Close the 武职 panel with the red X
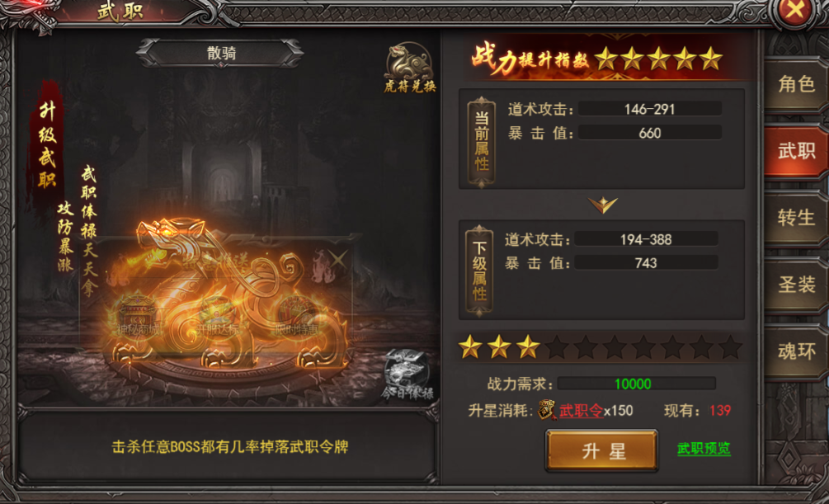Image resolution: width=829 pixels, height=504 pixels. (796, 11)
